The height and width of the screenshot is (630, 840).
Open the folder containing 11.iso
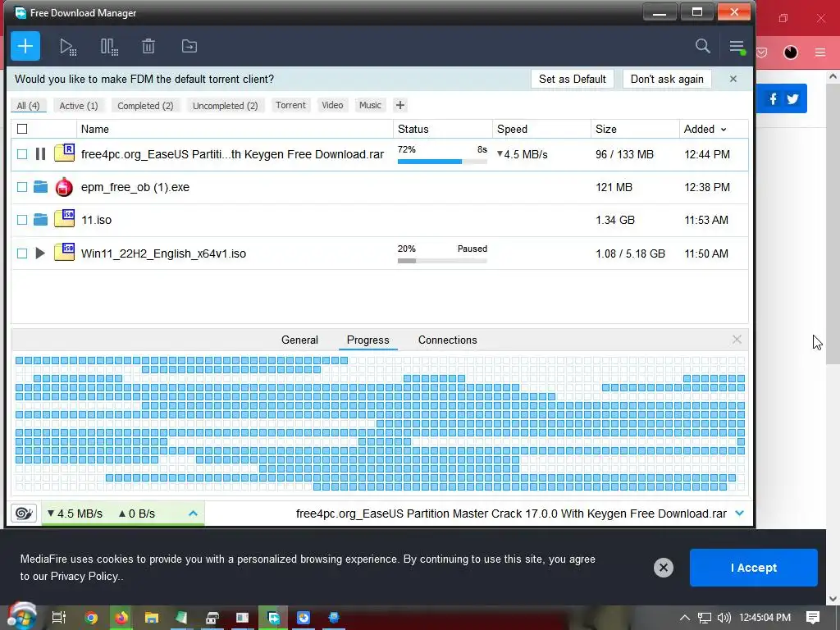tap(40, 220)
